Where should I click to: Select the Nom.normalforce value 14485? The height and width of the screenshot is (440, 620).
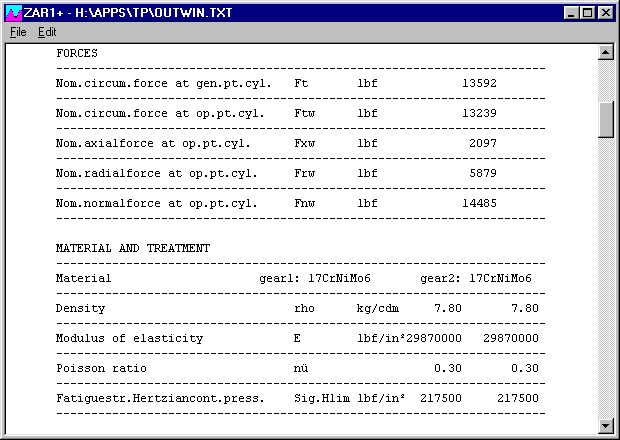[x=479, y=204]
